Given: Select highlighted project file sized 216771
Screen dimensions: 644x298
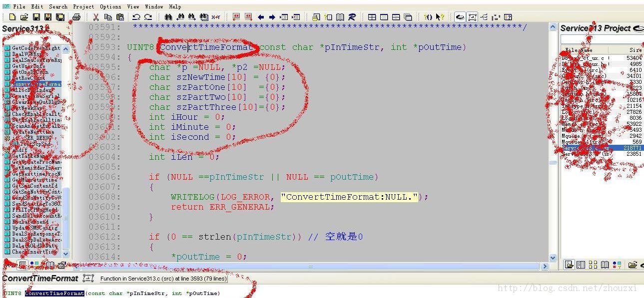Looking at the screenshot, I should point(602,148).
